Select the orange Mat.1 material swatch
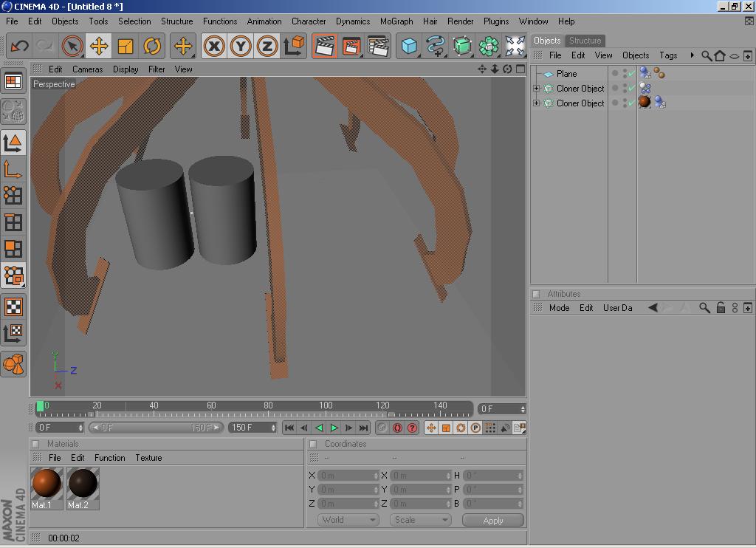 pos(46,484)
